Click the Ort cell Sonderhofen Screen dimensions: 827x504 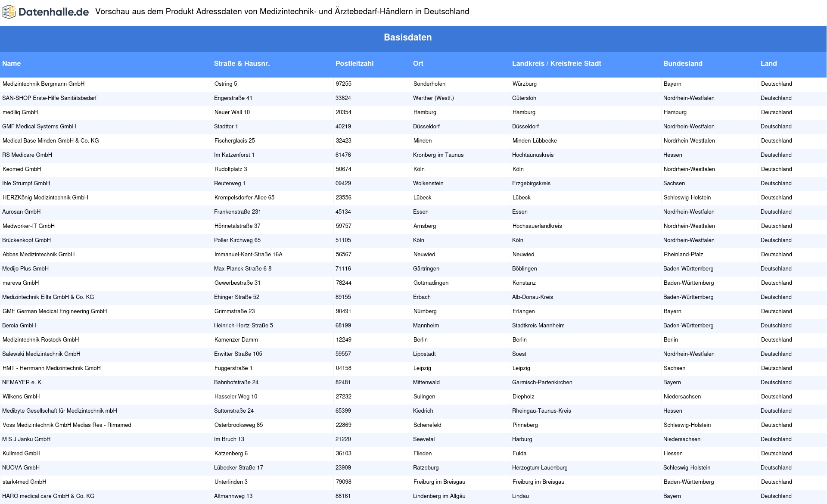point(429,84)
